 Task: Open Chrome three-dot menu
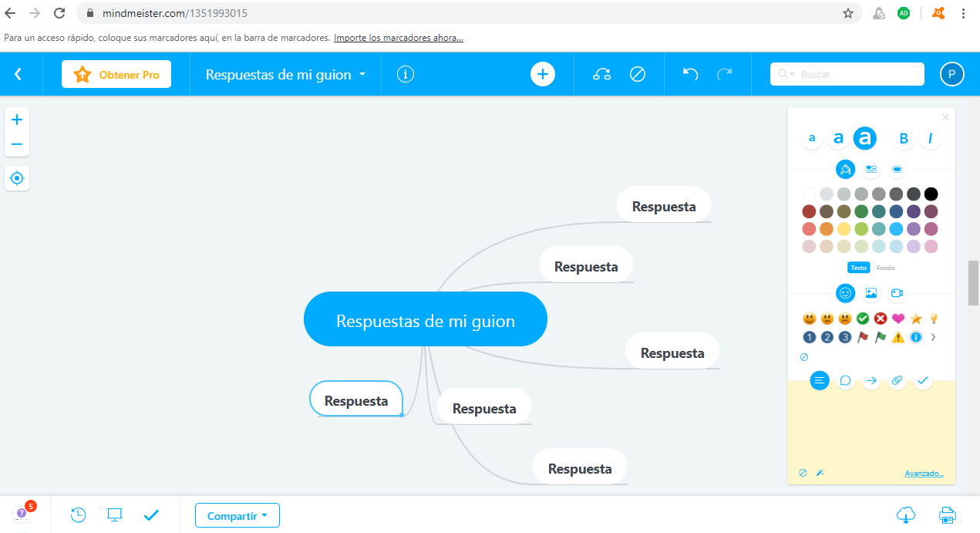point(964,13)
